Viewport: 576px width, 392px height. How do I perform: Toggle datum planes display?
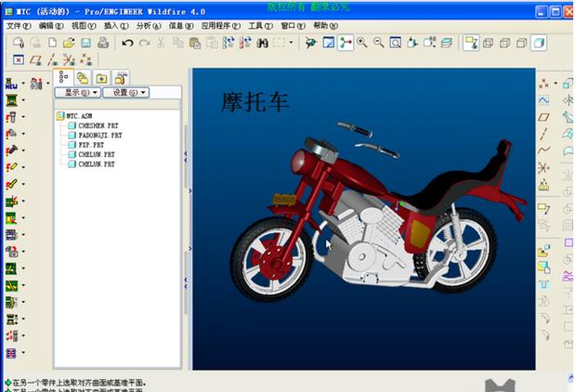[x=35, y=59]
